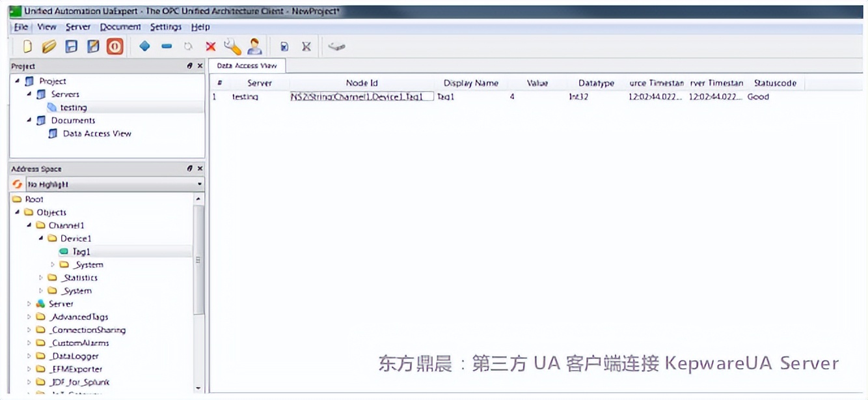
Task: Open the No Highlight dropdown
Action: 200,184
